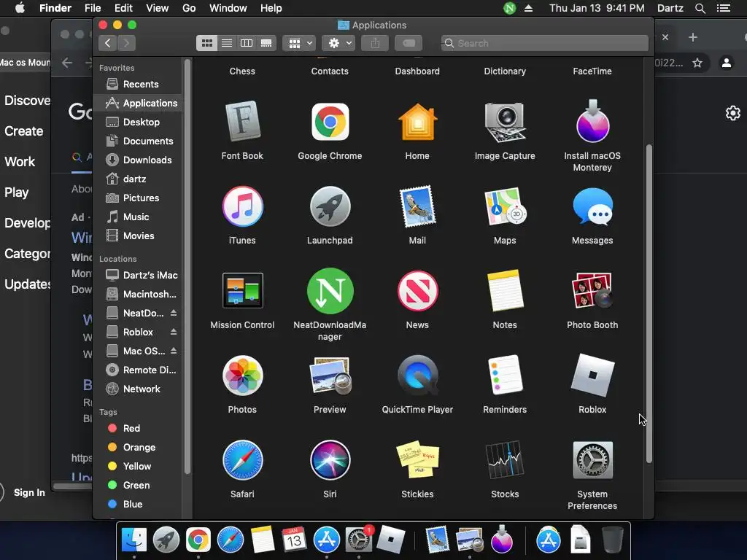Click the Edit Tags toolbar button
Screen dimensions: 747x560
409,43
